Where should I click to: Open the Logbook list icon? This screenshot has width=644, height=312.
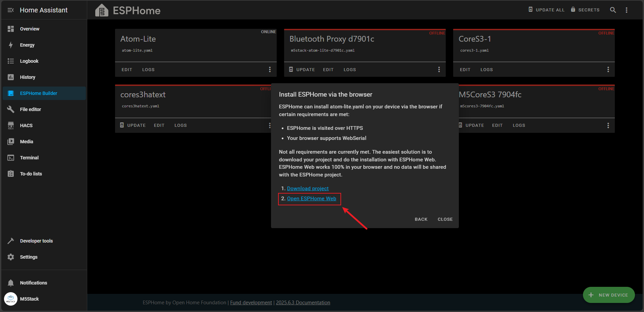click(11, 61)
